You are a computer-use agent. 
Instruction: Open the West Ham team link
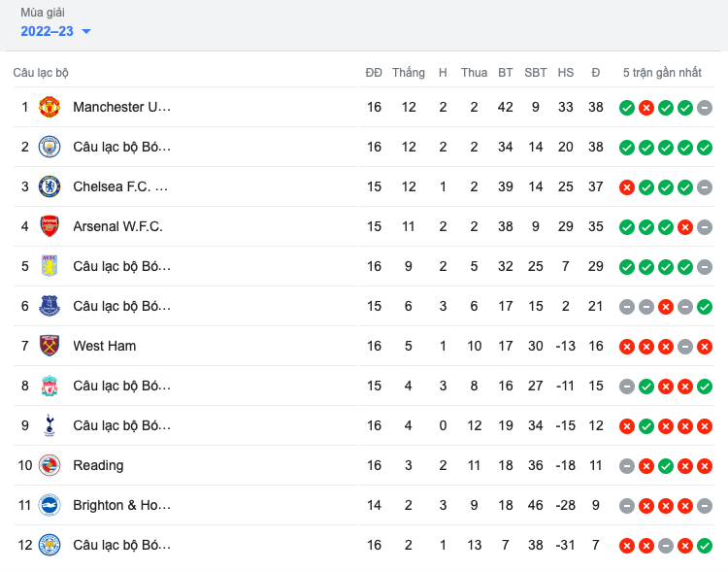point(104,346)
